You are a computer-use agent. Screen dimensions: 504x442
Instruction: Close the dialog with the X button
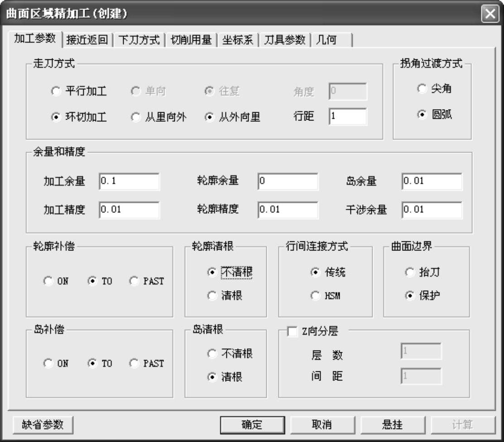pos(490,14)
